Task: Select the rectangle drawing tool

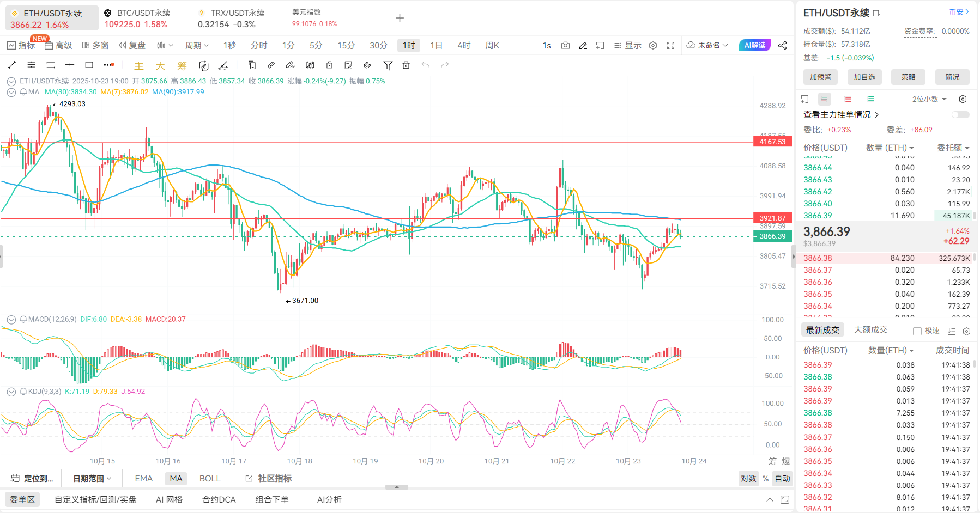Action: point(89,65)
